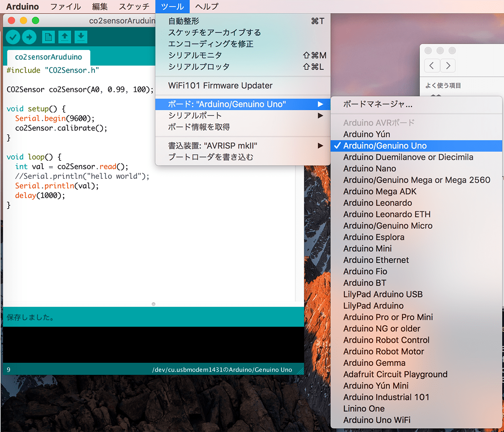
Task: Select the Arduino Robot Control board
Action: click(x=417, y=340)
